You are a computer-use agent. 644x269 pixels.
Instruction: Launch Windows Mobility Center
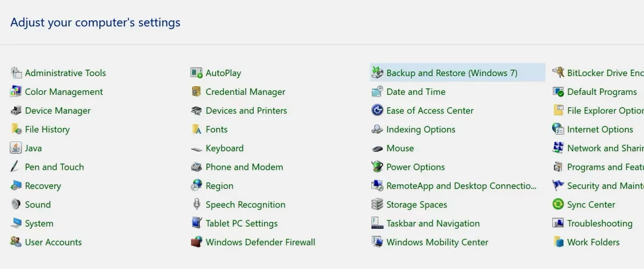pyautogui.click(x=437, y=242)
